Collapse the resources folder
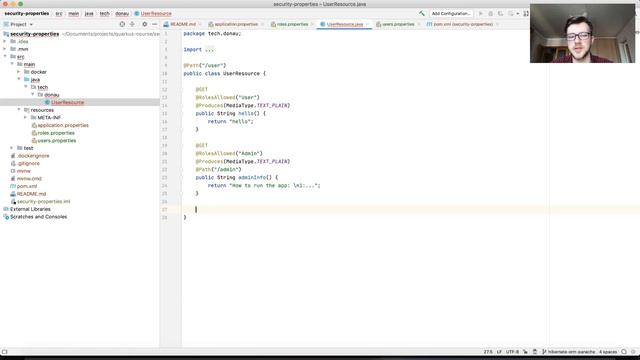 point(19,110)
